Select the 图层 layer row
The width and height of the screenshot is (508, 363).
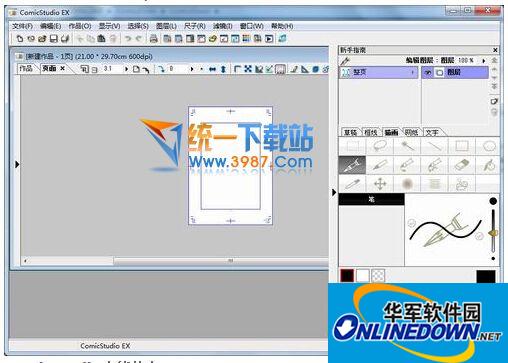click(x=455, y=72)
